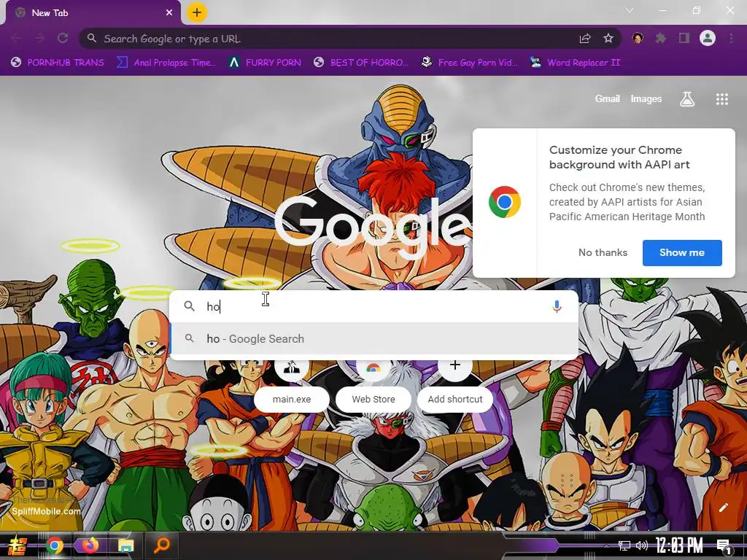The image size is (747, 560).
Task: Select the 'ho - Google Search' suggestion
Action: point(374,338)
